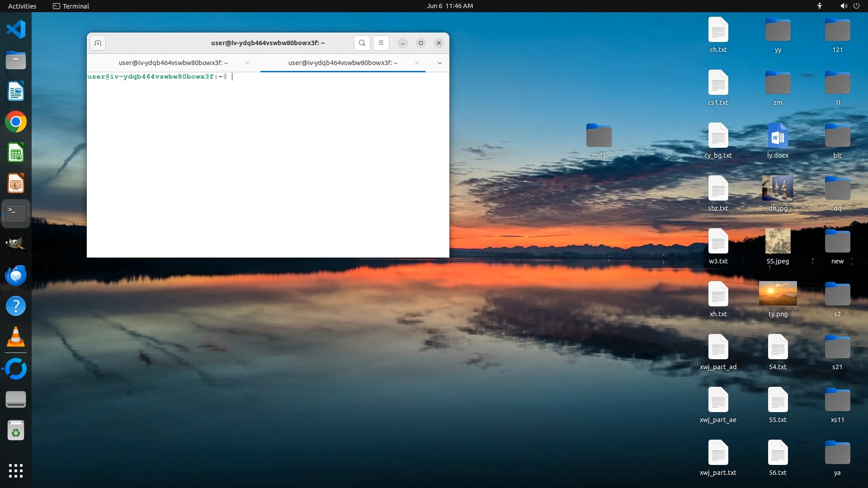Screen dimensions: 868x488
Task: Open LibreOffice Calc in dock
Action: (16, 153)
